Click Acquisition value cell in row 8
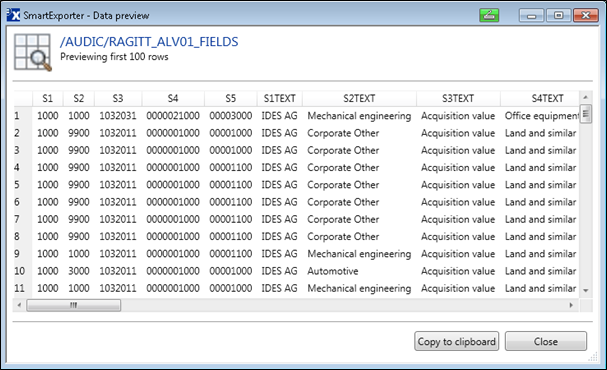Image resolution: width=607 pixels, height=370 pixels. [x=458, y=236]
